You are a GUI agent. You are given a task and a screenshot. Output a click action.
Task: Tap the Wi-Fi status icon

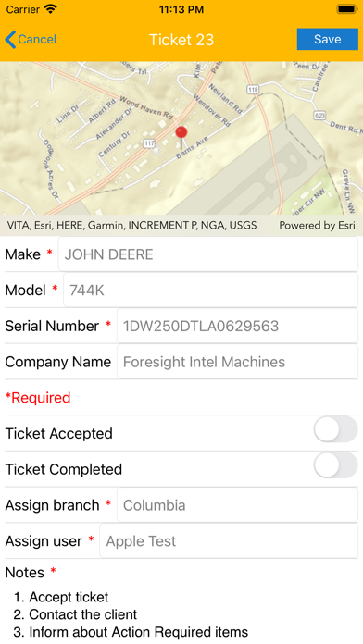tap(51, 9)
